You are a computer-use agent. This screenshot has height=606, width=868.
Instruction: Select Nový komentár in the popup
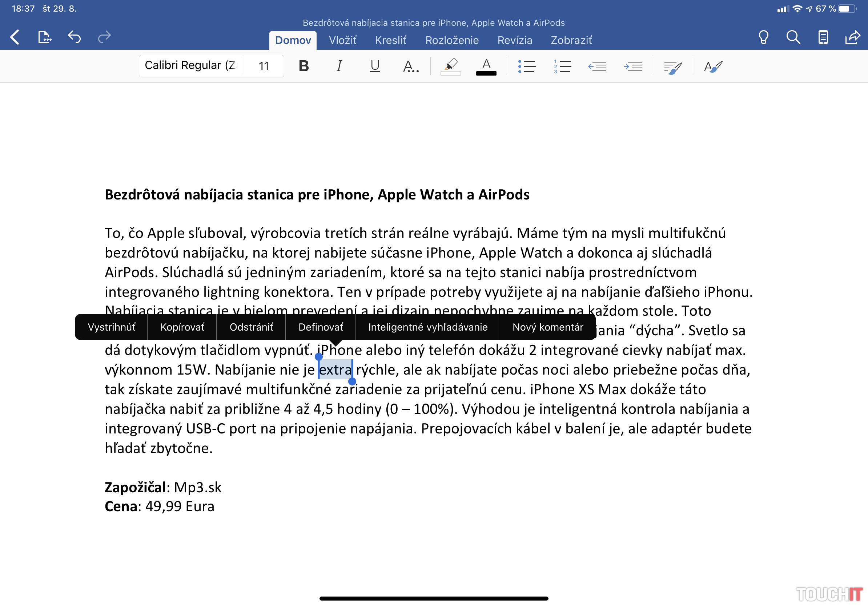[548, 327]
